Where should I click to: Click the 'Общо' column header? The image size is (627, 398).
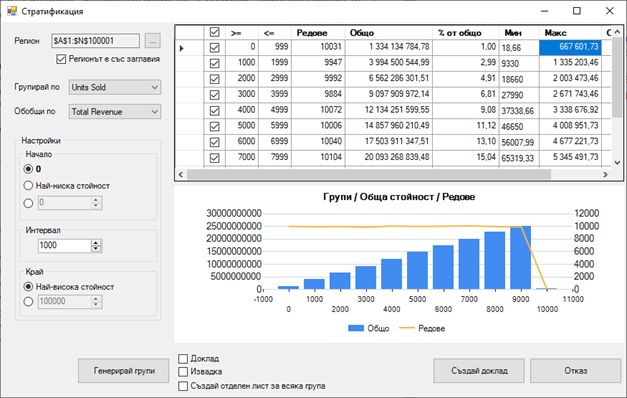tap(389, 33)
